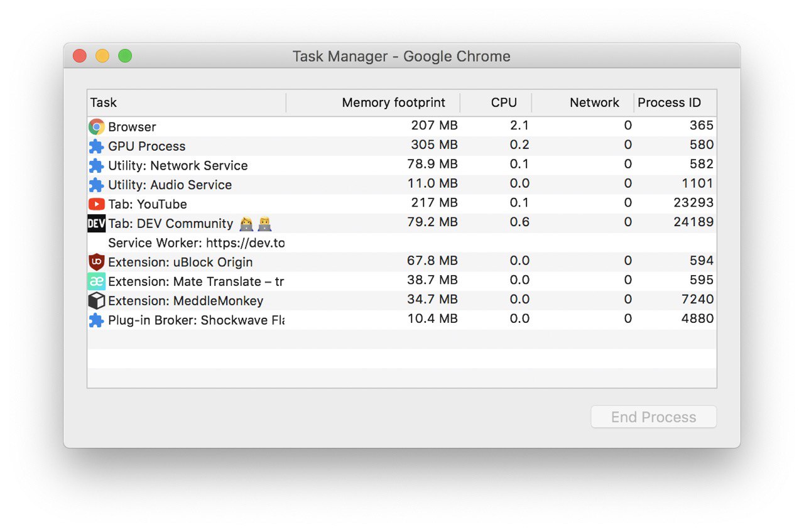Click the YouTube icon in the task list
The height and width of the screenshot is (532, 804).
point(96,204)
